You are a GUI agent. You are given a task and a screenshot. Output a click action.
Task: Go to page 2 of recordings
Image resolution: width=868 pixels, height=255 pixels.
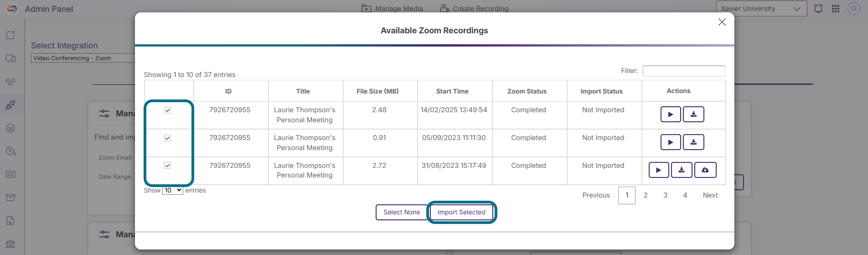pos(646,195)
